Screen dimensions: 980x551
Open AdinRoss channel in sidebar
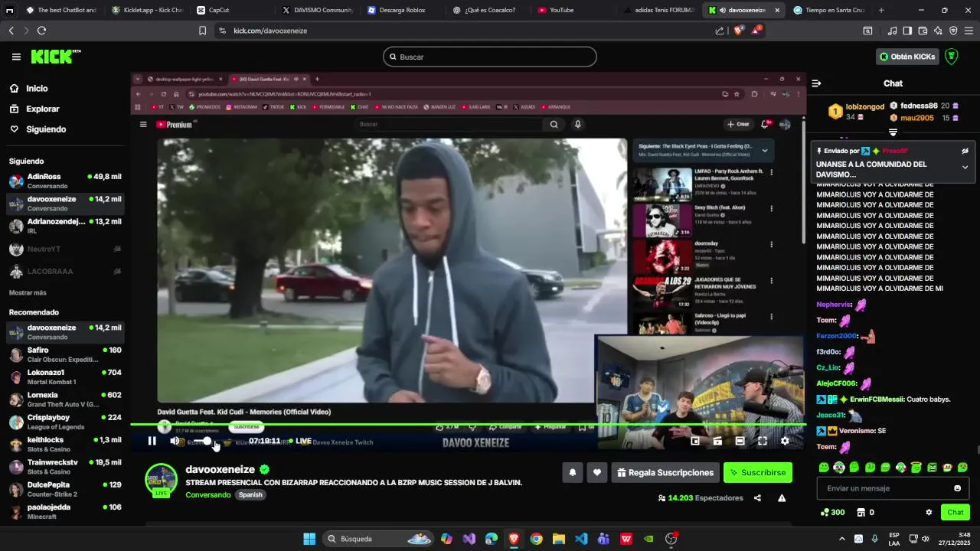[x=64, y=181]
